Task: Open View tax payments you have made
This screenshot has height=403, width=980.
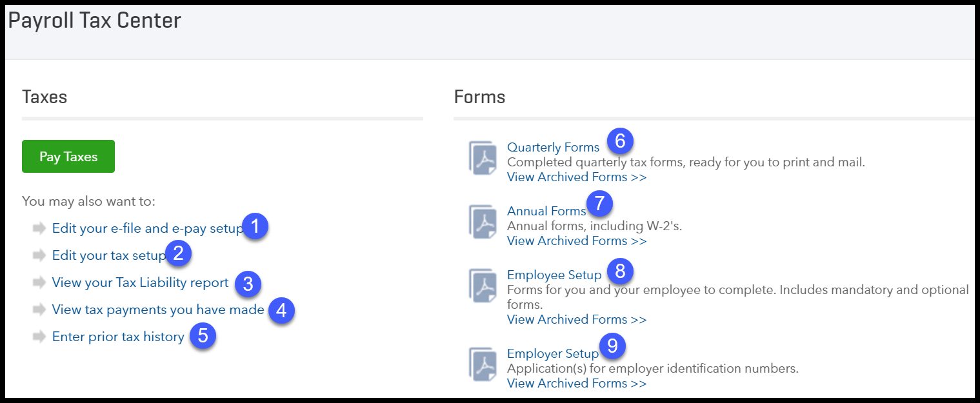Action: coord(158,310)
